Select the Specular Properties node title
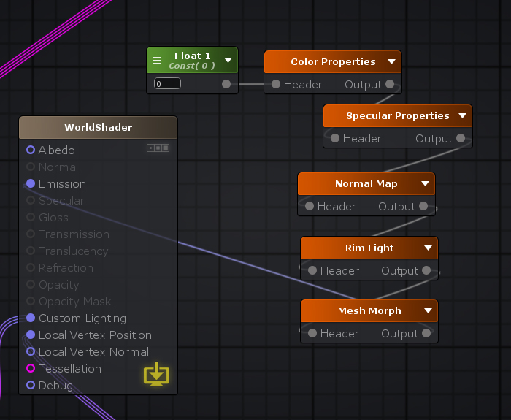 click(398, 115)
